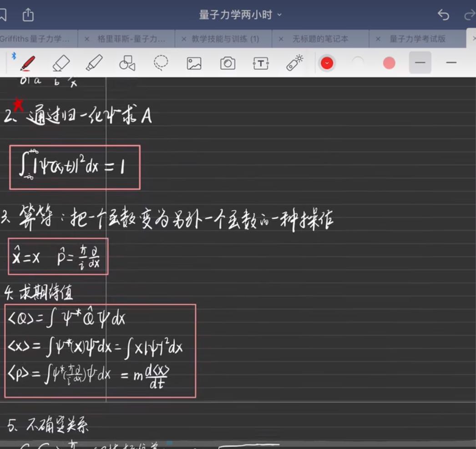Select the red Pen tool
The width and height of the screenshot is (476, 449).
pos(27,63)
